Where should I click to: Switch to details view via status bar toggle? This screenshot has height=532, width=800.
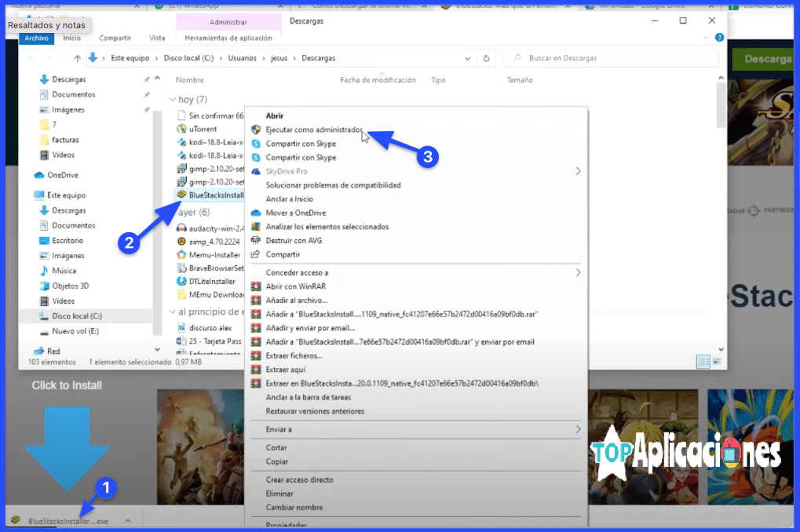pos(703,362)
